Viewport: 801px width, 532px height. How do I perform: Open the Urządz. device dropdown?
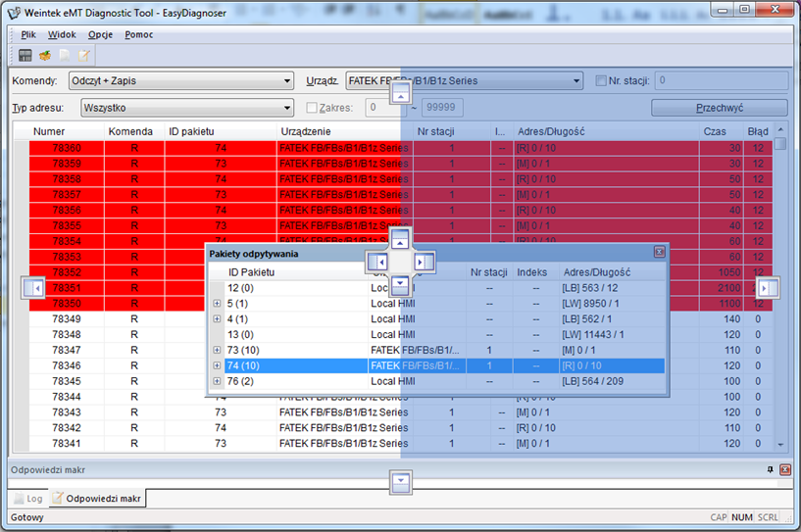click(x=465, y=80)
